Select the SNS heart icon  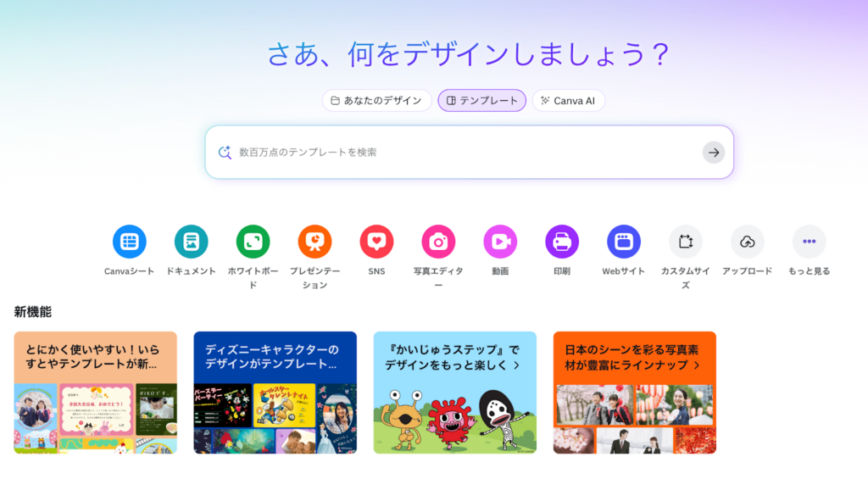[376, 242]
